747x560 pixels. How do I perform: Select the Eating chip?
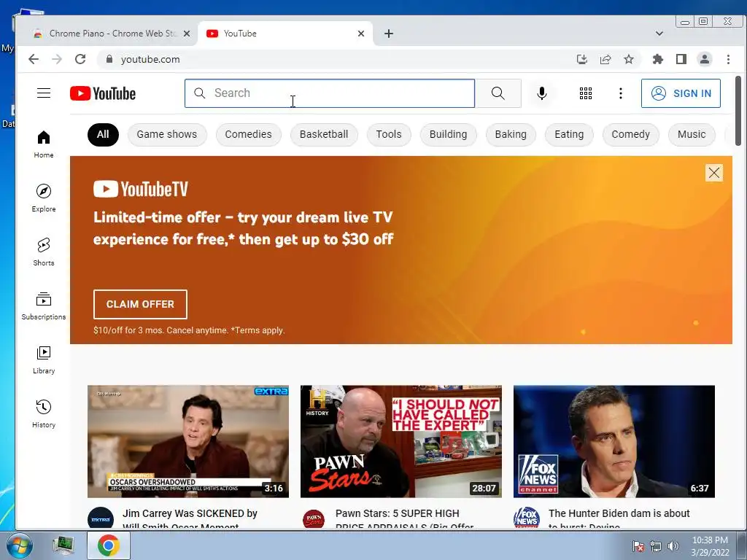tap(569, 135)
